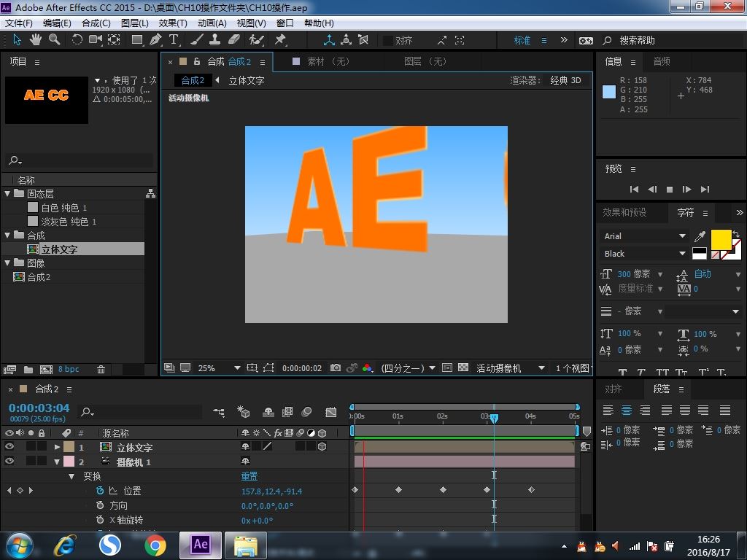Click the Graph Editor icon in timeline
The image size is (747, 560).
[x=330, y=412]
